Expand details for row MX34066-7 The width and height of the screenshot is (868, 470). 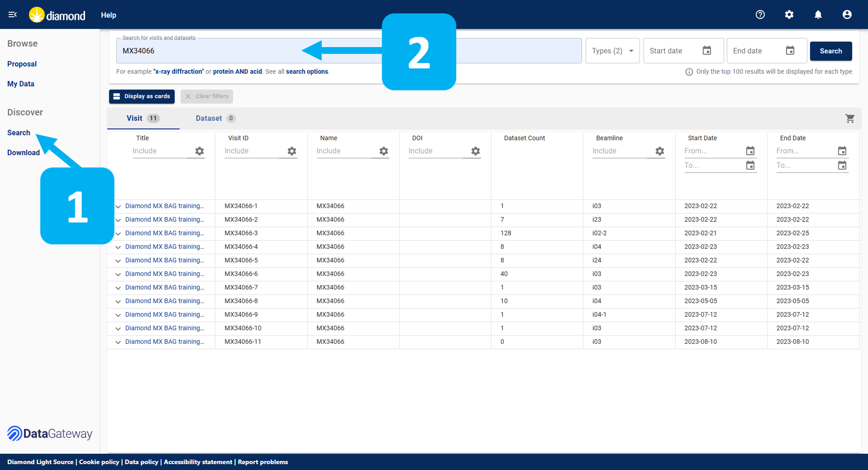tap(118, 288)
